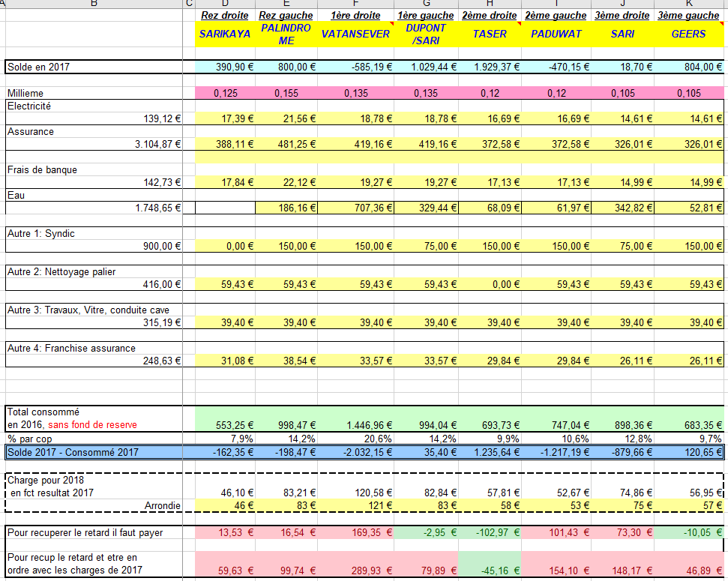Screen dimensions: 728x581
Task: Click the 'Solde en 2017' label cell
Action: pos(94,67)
